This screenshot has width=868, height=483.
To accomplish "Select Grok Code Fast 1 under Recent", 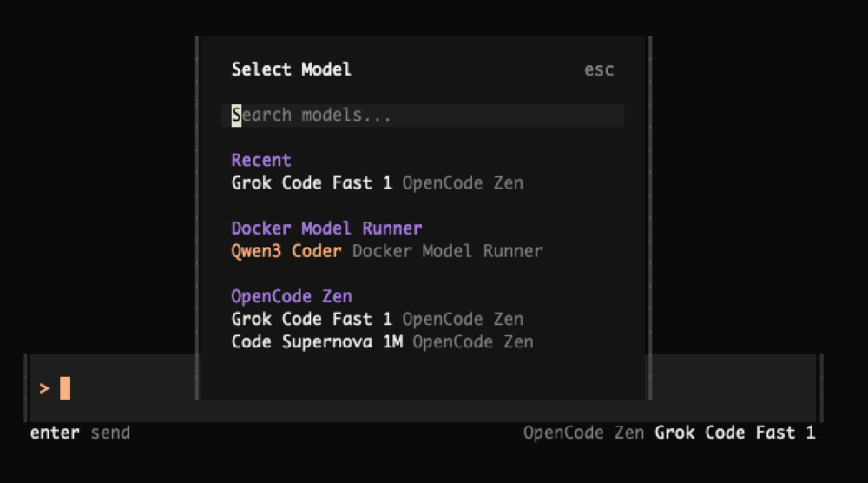I will click(x=312, y=183).
